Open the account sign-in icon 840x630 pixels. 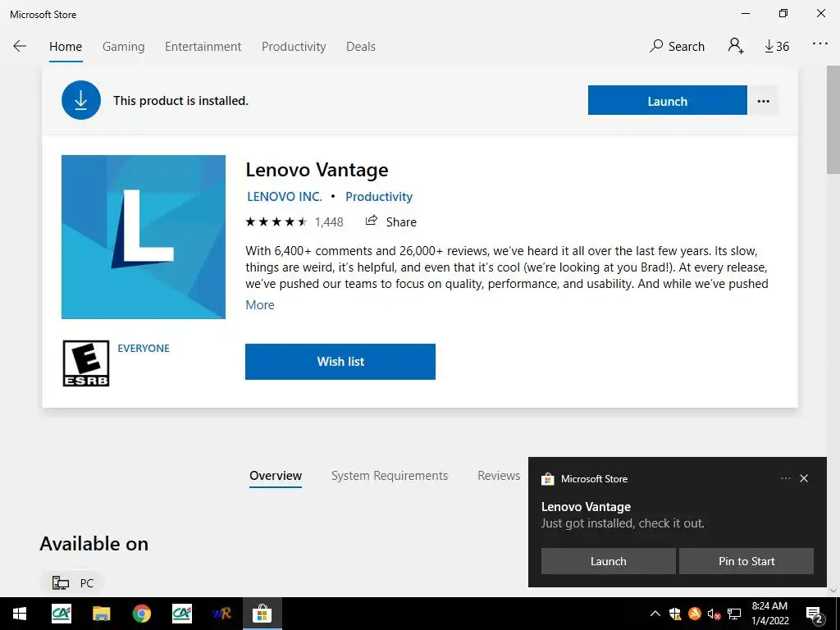(x=736, y=46)
